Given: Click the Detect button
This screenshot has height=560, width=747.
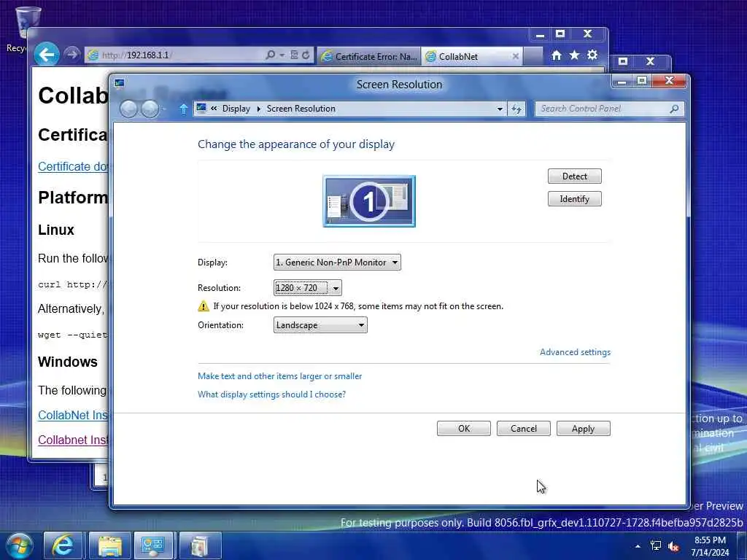Looking at the screenshot, I should (x=575, y=176).
